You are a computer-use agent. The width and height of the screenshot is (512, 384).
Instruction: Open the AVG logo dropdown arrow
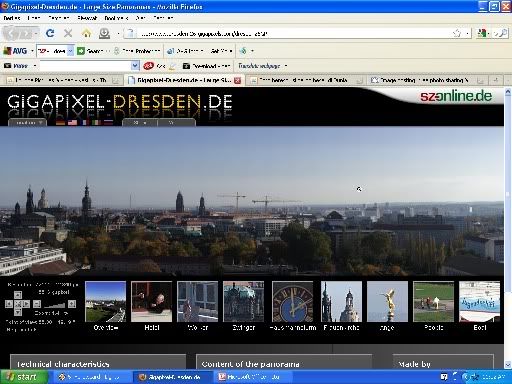tap(32, 51)
